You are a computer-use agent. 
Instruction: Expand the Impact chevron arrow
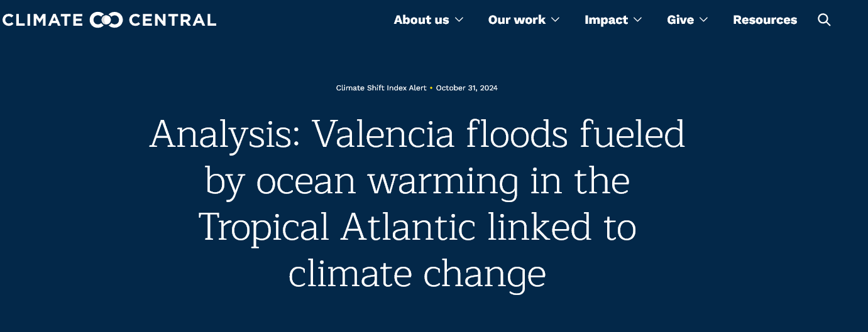pos(637,20)
